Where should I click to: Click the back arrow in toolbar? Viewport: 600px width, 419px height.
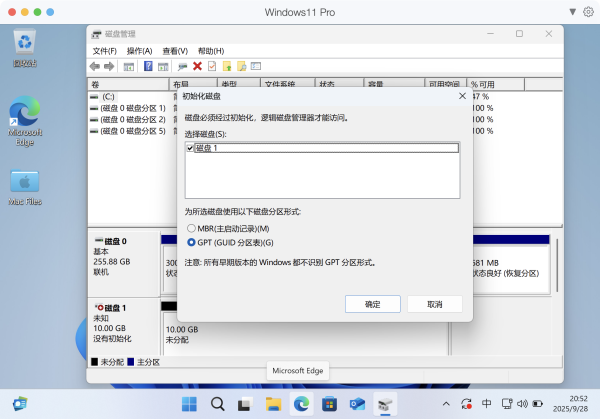95,66
